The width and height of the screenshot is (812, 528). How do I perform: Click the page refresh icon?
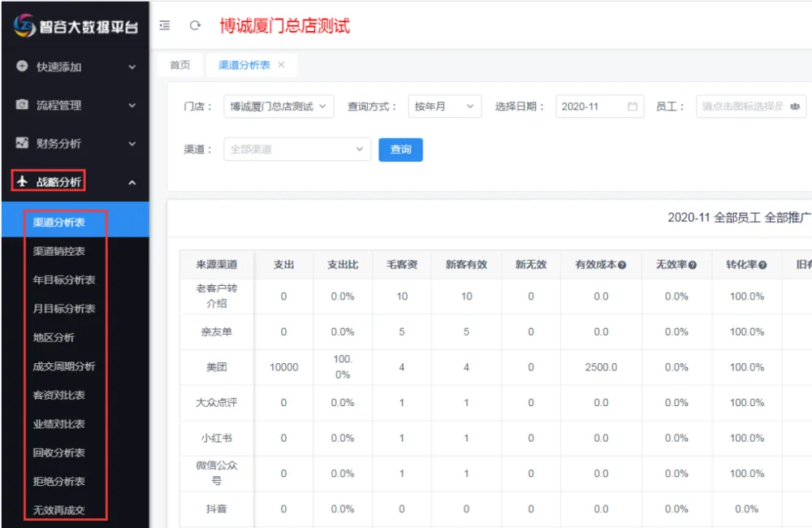click(x=195, y=25)
